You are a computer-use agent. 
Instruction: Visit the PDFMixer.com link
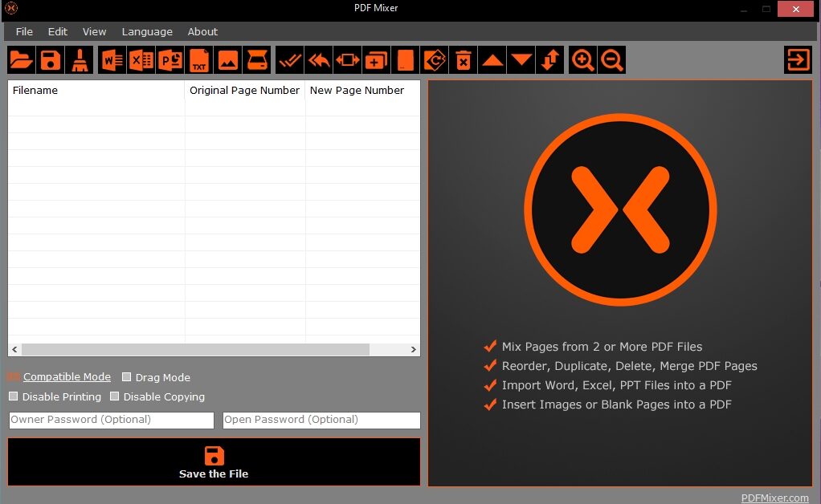[774, 498]
